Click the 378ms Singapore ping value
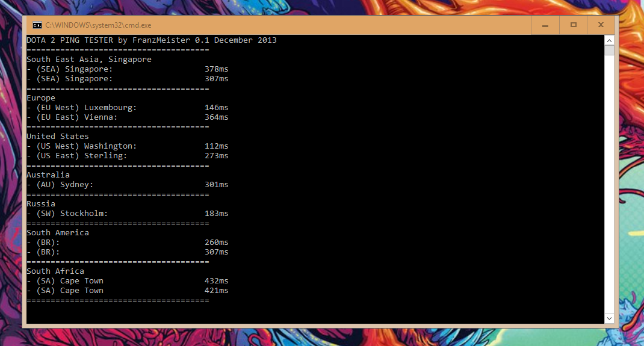This screenshot has width=644, height=346. click(x=217, y=69)
